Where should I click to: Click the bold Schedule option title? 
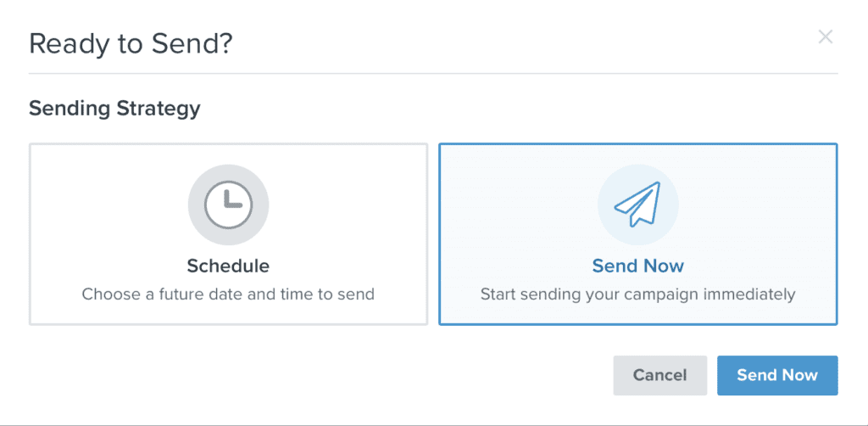228,266
